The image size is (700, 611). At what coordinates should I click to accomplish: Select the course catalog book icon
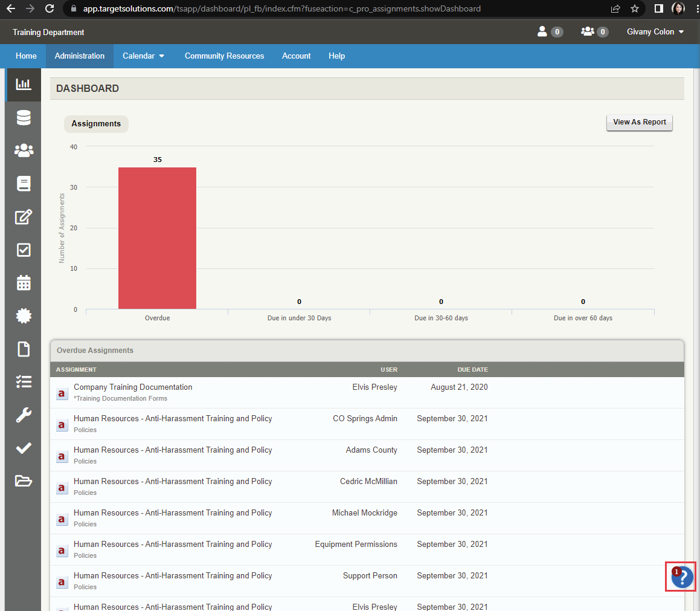23,183
